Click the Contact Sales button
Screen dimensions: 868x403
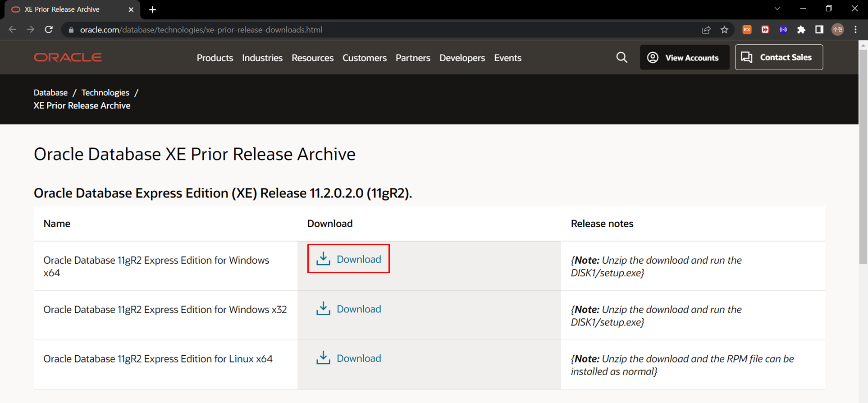pos(779,57)
